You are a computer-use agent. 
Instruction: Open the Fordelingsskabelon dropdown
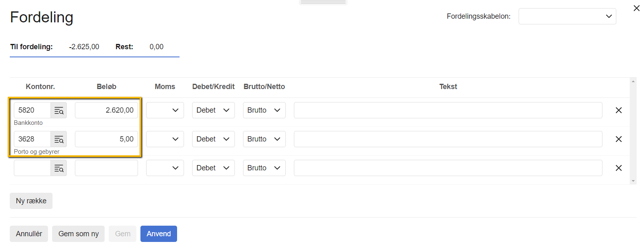[x=567, y=16]
